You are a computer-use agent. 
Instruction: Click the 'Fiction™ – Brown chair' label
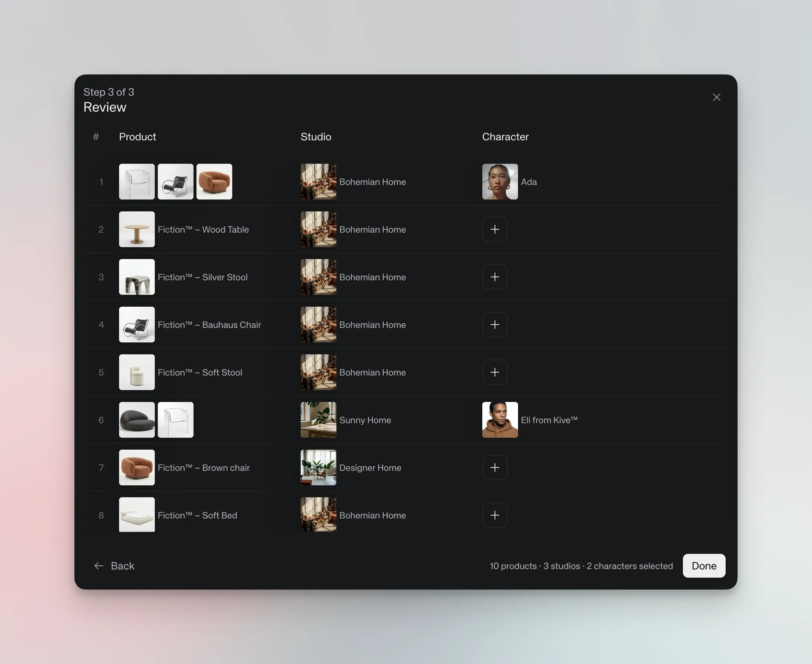[204, 467]
